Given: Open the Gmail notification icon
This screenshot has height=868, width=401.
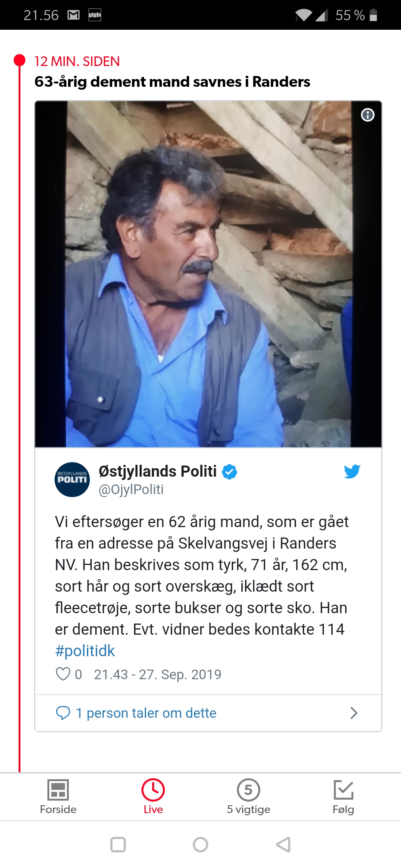Looking at the screenshot, I should (74, 15).
